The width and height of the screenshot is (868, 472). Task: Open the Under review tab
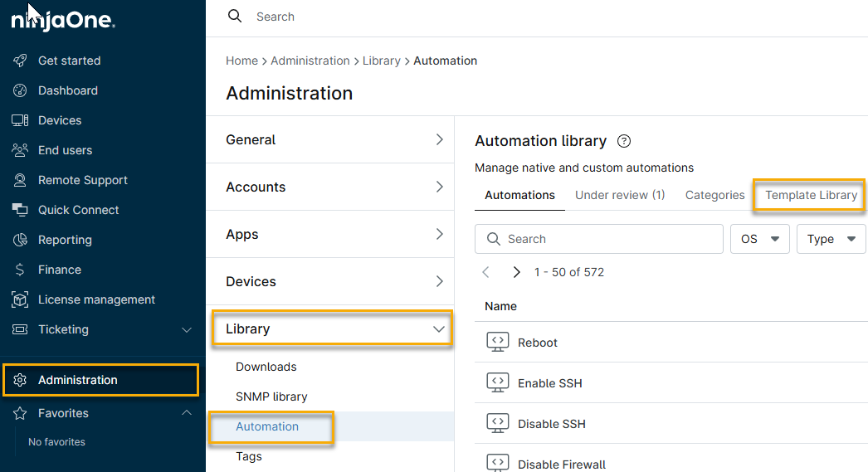pyautogui.click(x=620, y=195)
